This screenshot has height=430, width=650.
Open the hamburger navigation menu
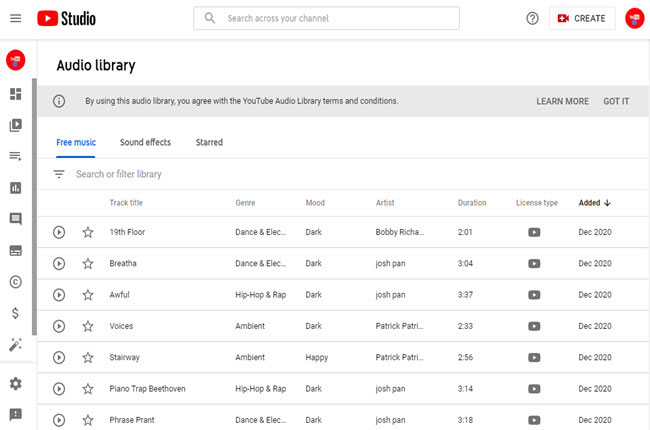point(16,18)
